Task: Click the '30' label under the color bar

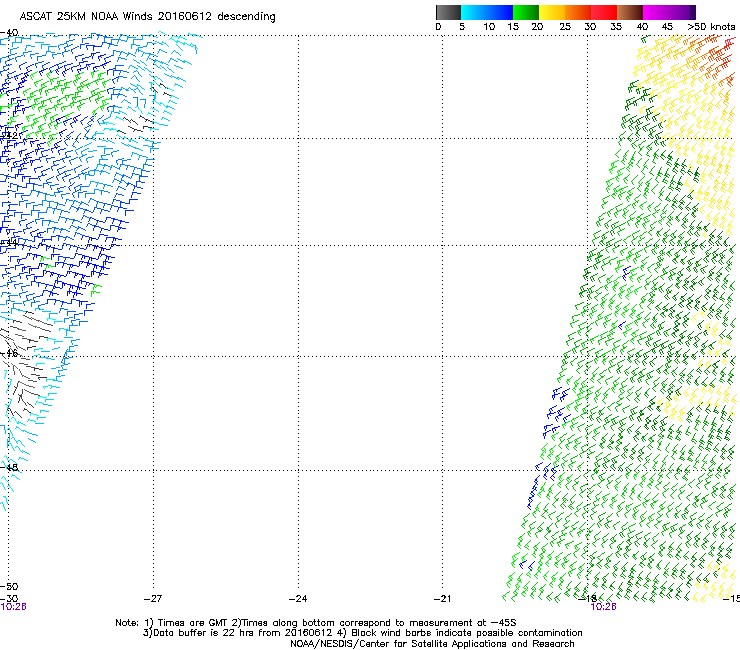Action: pyautogui.click(x=590, y=27)
